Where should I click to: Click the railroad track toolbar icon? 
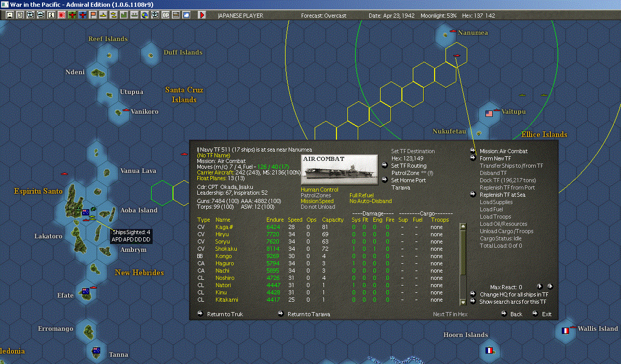pos(176,15)
